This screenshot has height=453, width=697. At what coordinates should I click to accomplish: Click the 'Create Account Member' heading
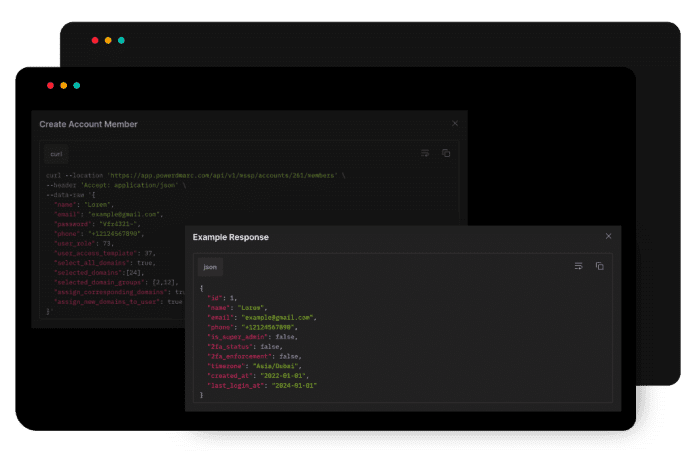[88, 124]
